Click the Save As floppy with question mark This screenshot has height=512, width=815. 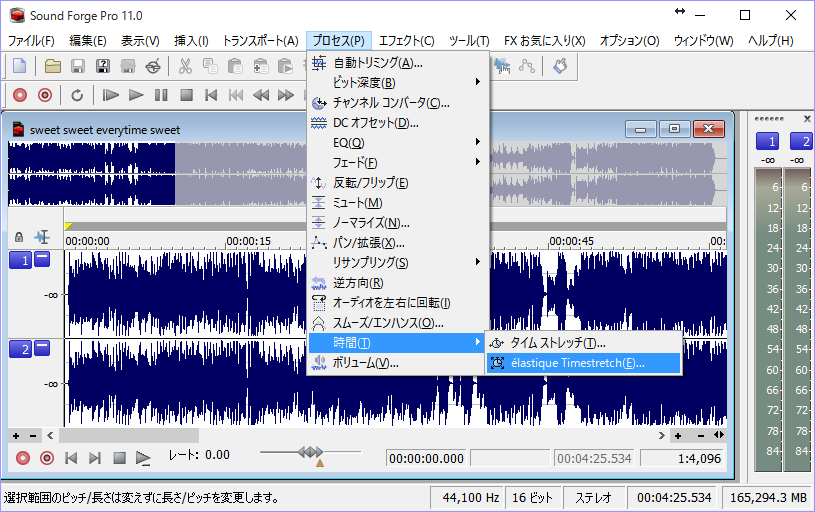[103, 66]
